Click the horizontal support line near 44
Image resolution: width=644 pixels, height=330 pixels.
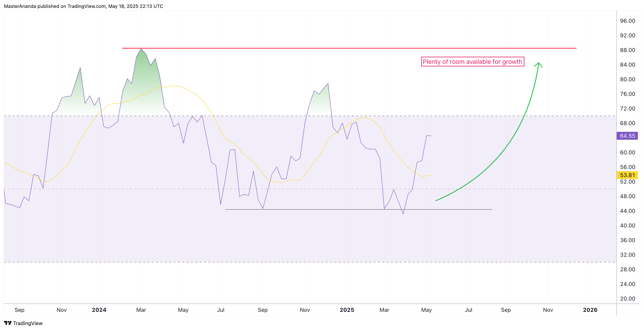click(359, 209)
